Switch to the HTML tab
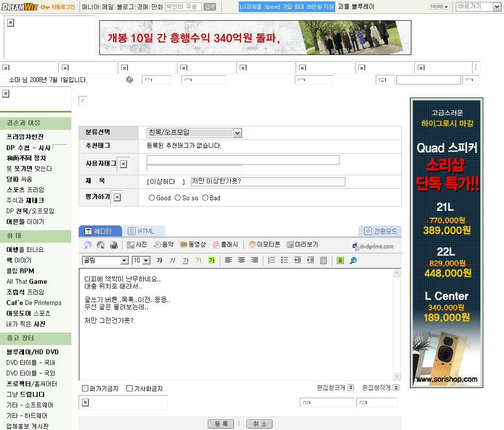The width and height of the screenshot is (504, 430). [143, 231]
